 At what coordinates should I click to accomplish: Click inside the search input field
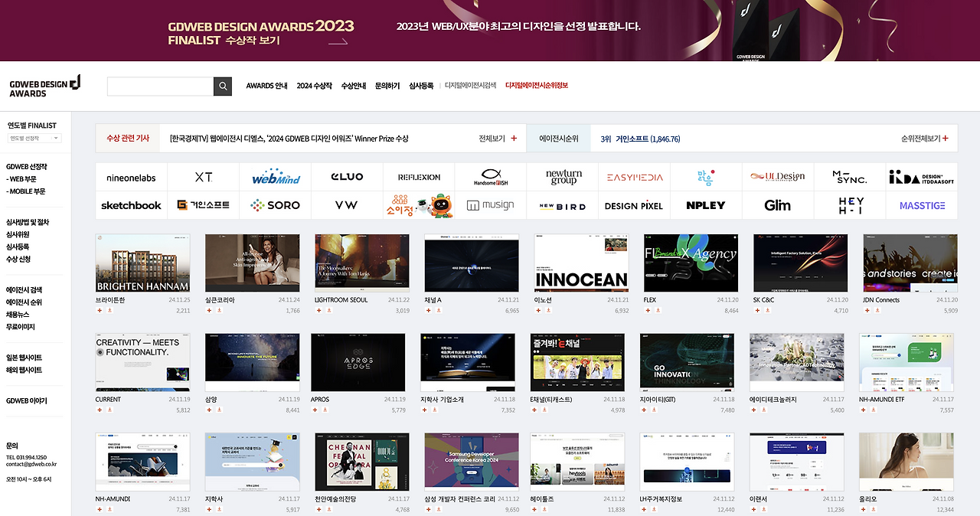tap(159, 86)
